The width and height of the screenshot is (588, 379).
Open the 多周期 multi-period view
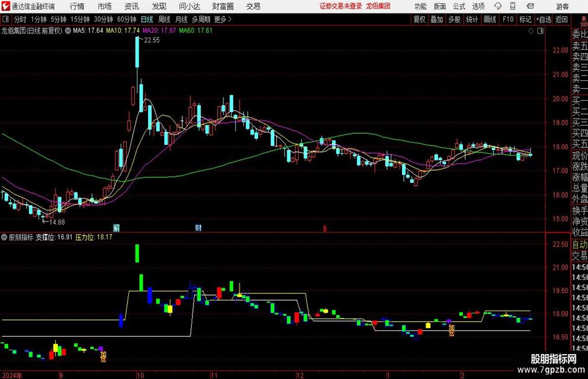click(201, 19)
